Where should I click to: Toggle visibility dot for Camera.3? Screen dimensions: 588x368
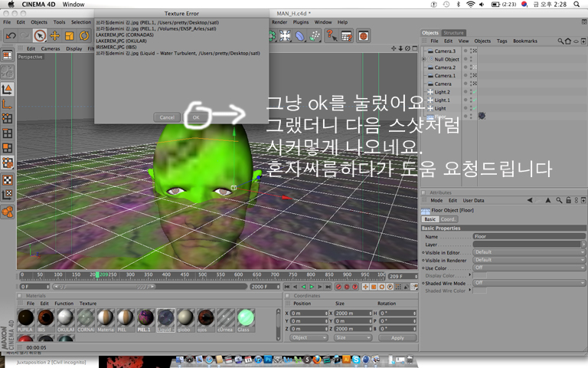pyautogui.click(x=465, y=51)
